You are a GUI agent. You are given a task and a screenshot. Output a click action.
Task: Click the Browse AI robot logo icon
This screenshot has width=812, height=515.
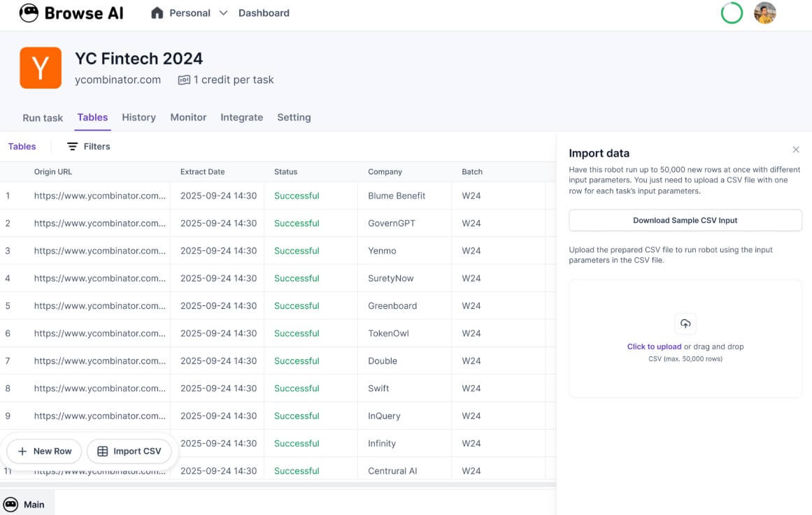pos(29,13)
